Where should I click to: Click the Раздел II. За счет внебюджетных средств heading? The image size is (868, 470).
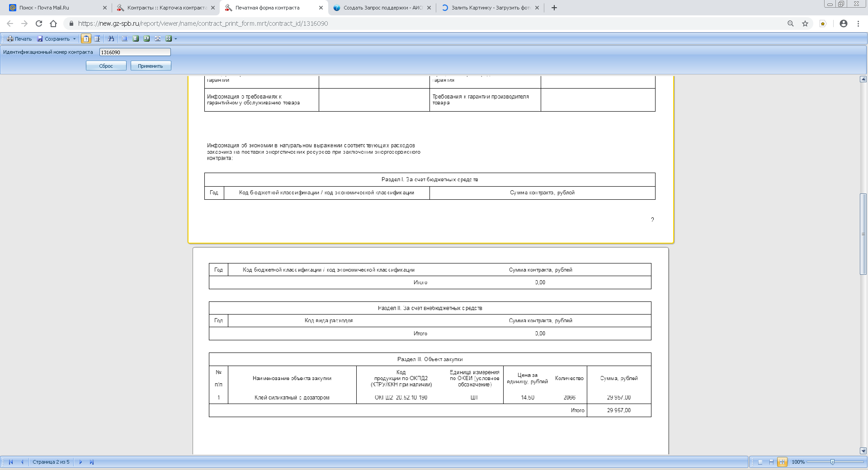coord(430,308)
